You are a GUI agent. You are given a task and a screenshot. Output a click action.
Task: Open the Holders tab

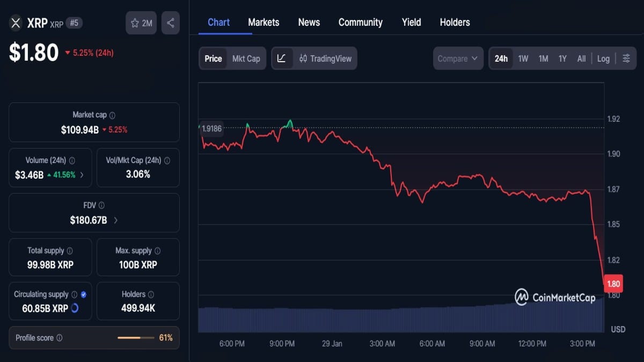455,22
